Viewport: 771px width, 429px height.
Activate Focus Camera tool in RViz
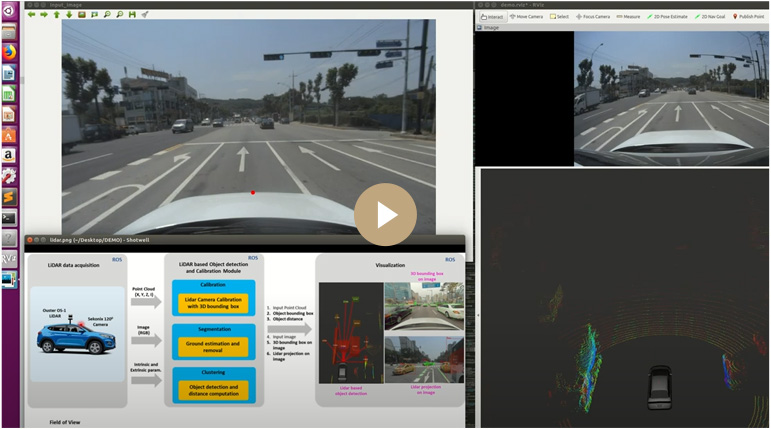593,17
